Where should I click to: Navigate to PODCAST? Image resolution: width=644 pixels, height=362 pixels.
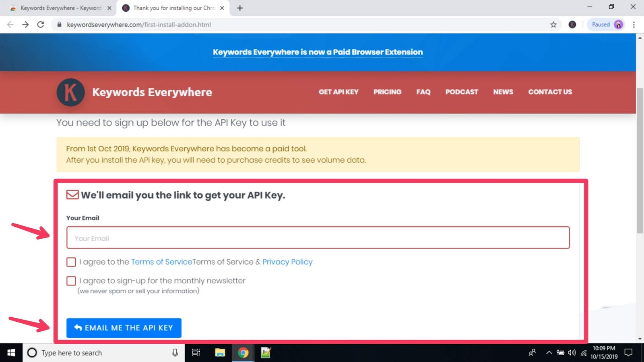[x=462, y=92]
